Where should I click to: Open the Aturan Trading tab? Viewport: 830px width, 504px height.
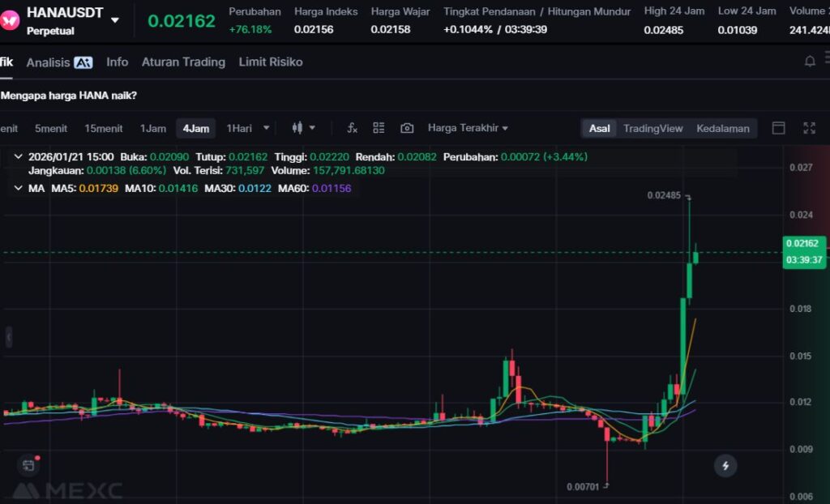click(x=183, y=62)
